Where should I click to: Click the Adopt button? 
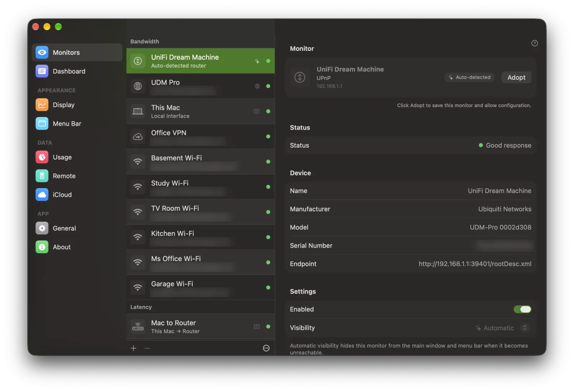click(x=516, y=77)
